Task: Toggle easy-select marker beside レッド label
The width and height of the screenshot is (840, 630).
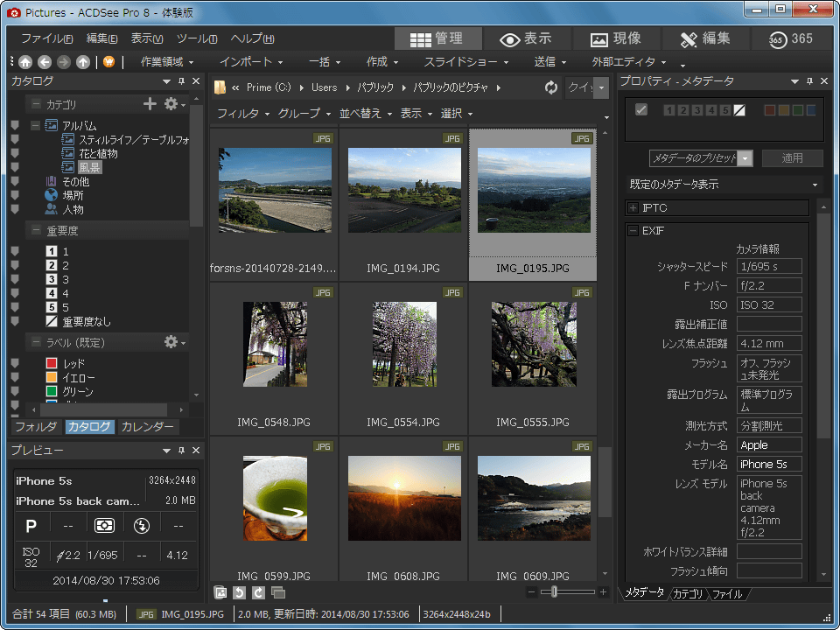Action: (x=15, y=363)
